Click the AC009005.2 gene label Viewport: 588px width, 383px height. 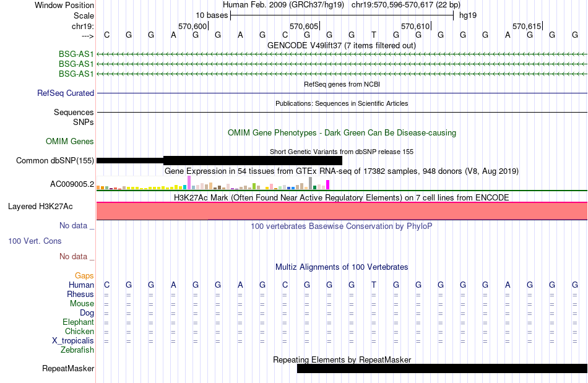[x=72, y=184]
